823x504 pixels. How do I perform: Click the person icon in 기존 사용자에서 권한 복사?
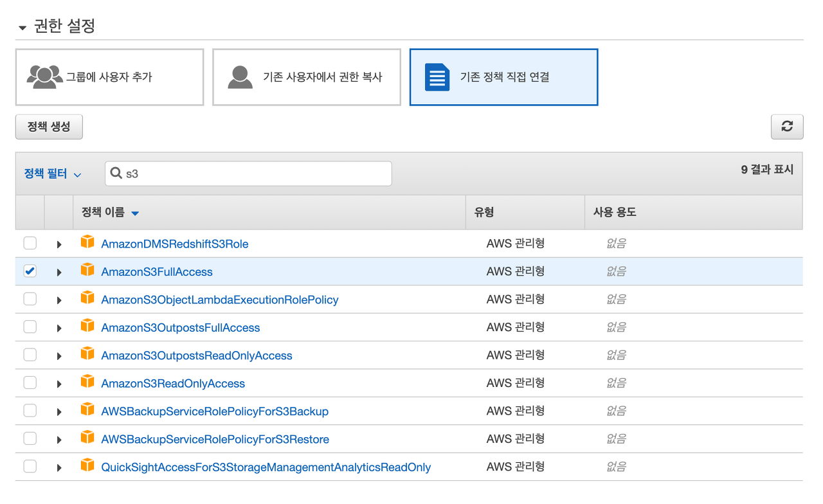[x=240, y=77]
